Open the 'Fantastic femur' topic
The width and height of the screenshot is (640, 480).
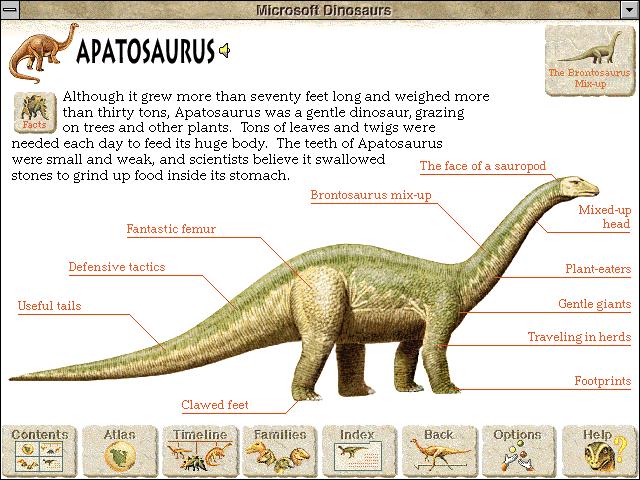pyautogui.click(x=171, y=229)
